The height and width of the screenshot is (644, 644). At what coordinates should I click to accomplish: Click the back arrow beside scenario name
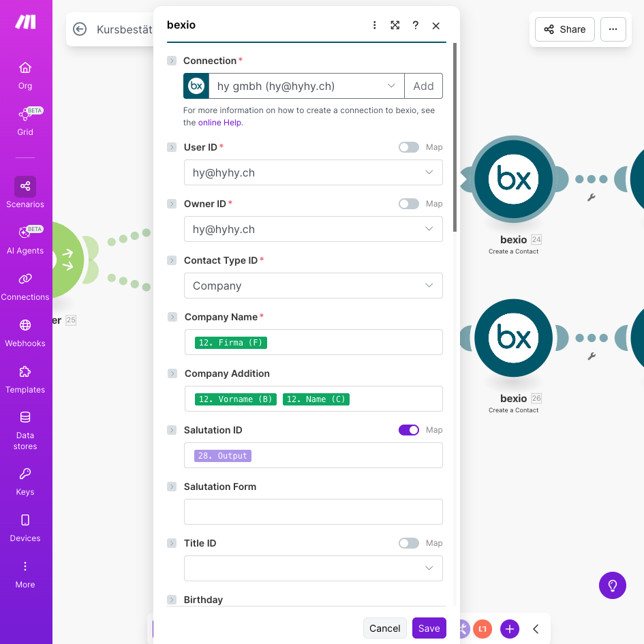tap(80, 29)
